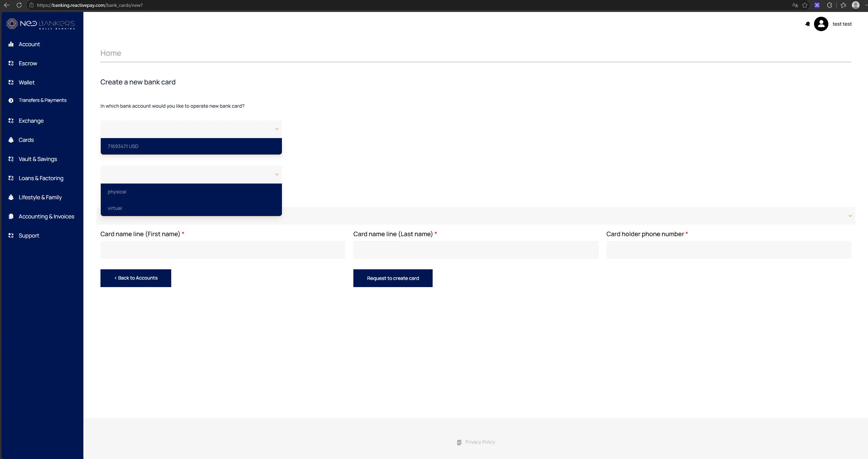Click the browser address bar URL

90,5
